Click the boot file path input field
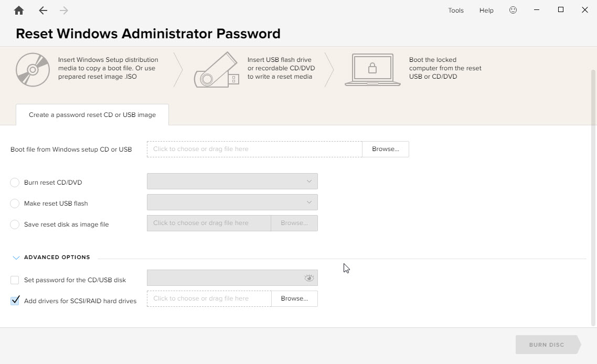This screenshot has width=597, height=364. click(254, 149)
